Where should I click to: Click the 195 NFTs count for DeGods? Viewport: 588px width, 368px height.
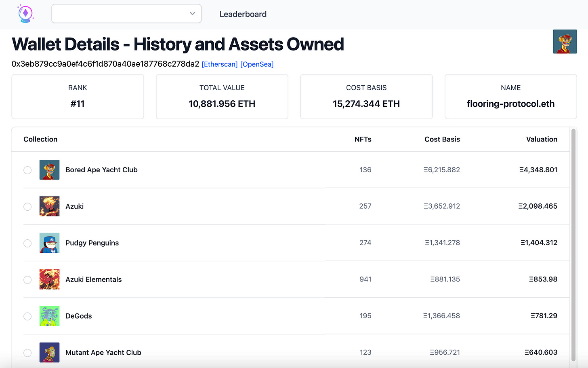[365, 316]
